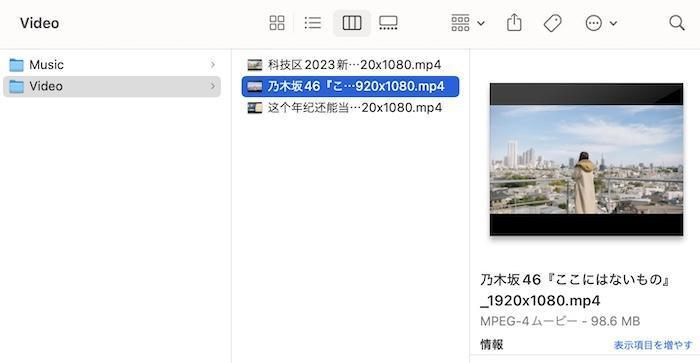The width and height of the screenshot is (700, 363).
Task: Switch to list view
Action: [312, 23]
